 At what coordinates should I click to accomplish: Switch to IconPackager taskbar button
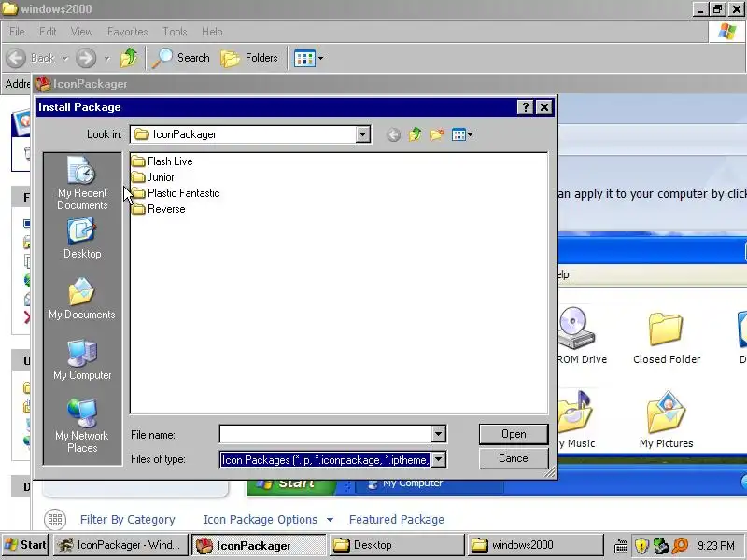259,545
